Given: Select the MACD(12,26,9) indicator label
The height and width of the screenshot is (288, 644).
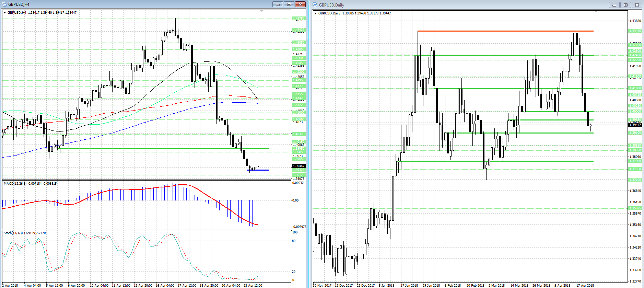Looking at the screenshot, I should [30, 184].
